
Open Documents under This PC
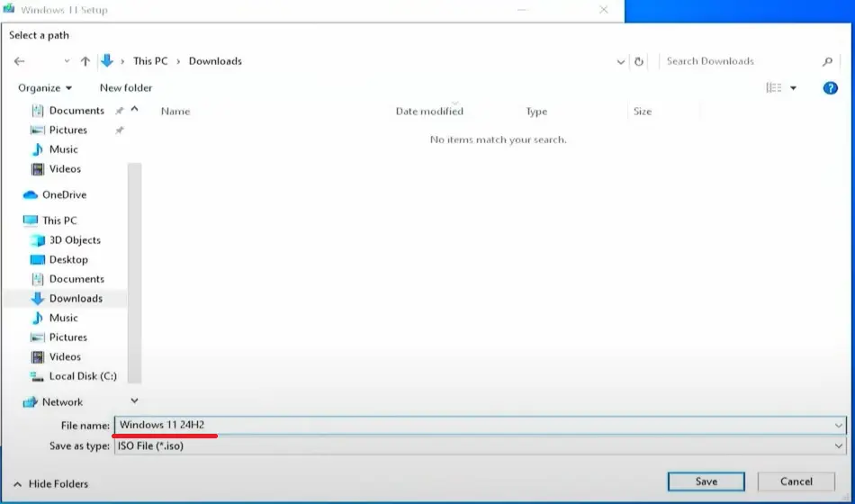tap(76, 279)
